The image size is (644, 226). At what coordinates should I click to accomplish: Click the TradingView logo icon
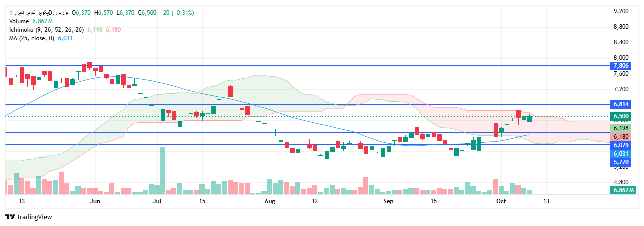(x=10, y=217)
